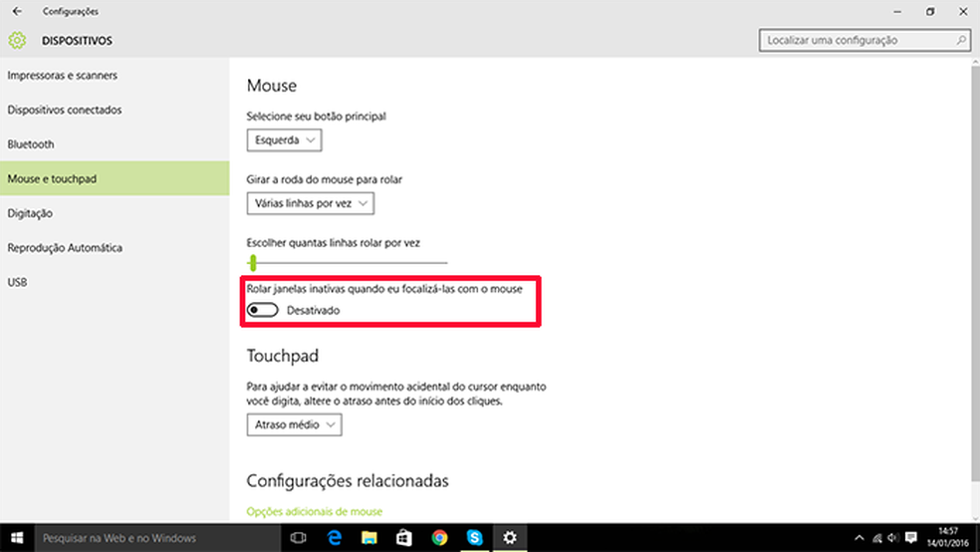The height and width of the screenshot is (552, 980).
Task: Go back using the back arrow
Action: click(x=17, y=11)
